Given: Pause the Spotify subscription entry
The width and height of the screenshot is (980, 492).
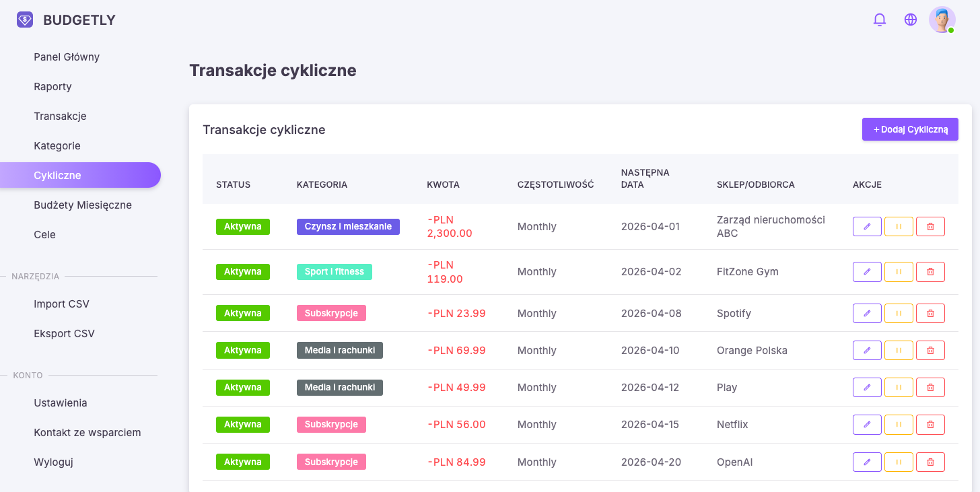Looking at the screenshot, I should (899, 314).
